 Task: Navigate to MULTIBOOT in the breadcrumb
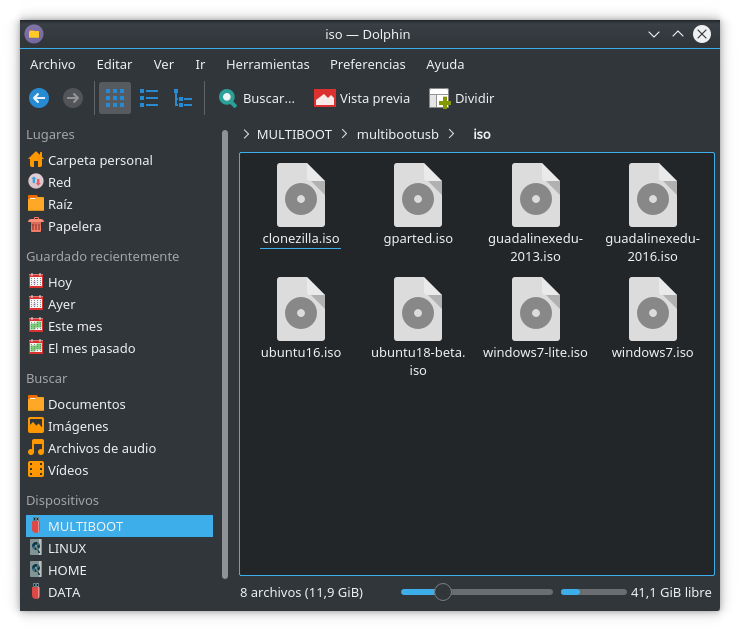click(294, 135)
